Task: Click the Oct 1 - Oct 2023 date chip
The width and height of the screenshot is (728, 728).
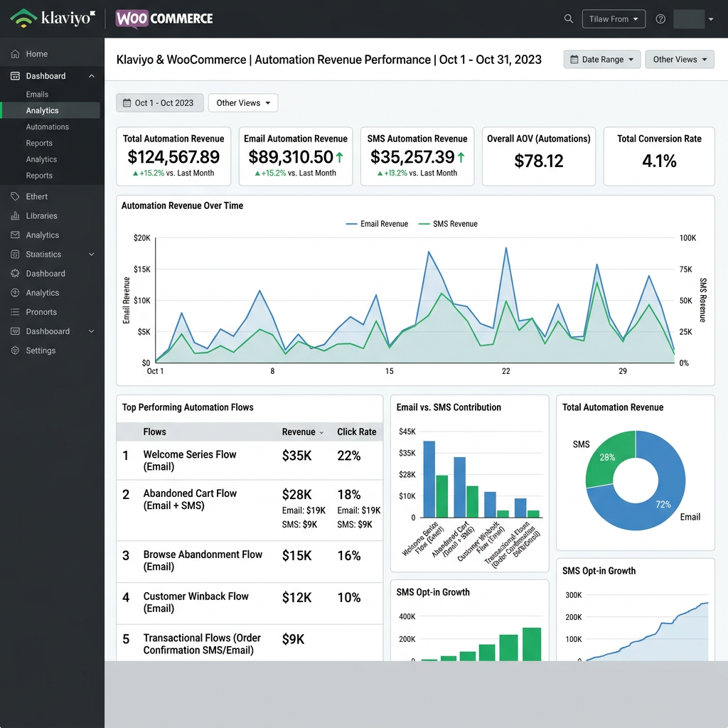Action: click(x=160, y=103)
